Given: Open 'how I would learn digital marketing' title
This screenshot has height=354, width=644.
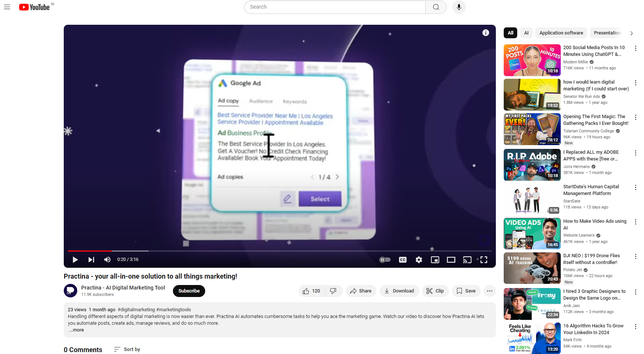Looking at the screenshot, I should (x=596, y=85).
